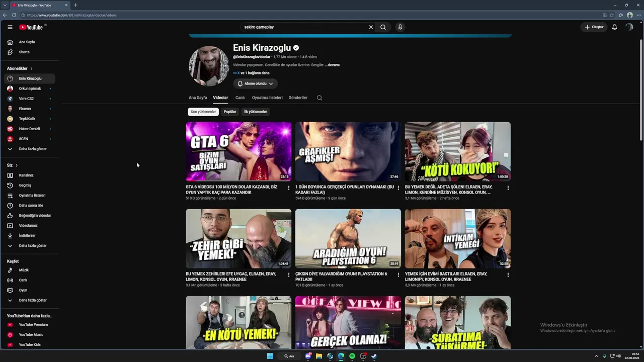Screen dimensions: 644x362
Task: Select the Enis Kirazoglu browser tab
Action: [x=39, y=5]
